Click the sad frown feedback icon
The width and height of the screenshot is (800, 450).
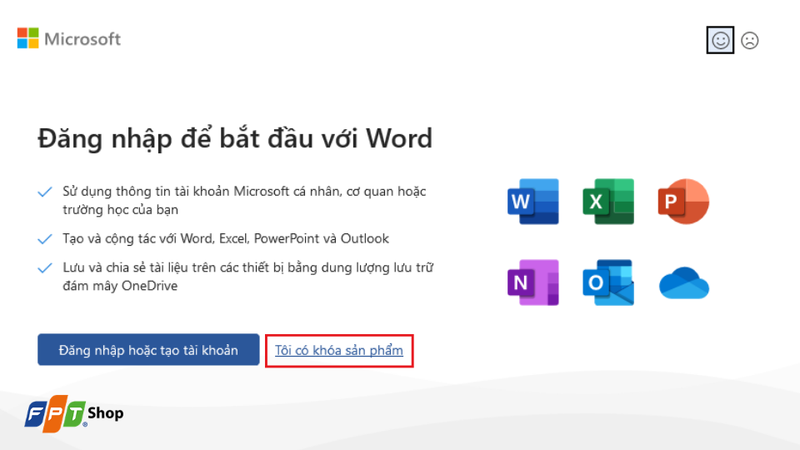coord(749,40)
